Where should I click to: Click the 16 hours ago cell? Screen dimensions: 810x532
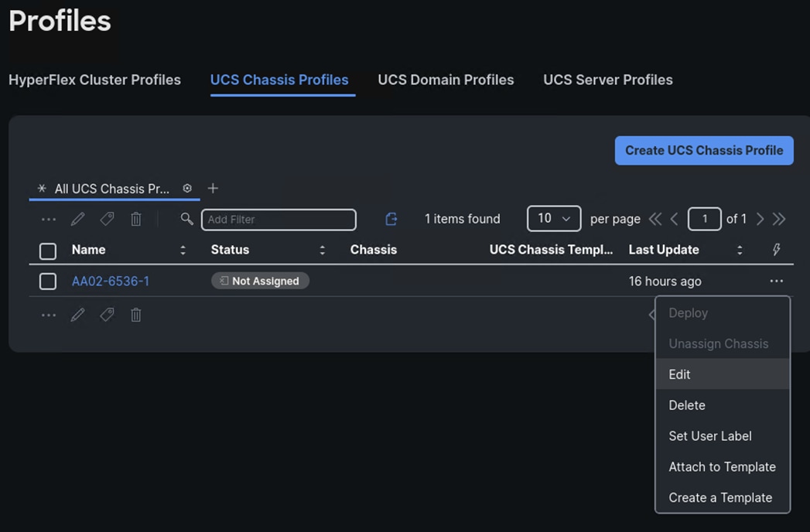pyautogui.click(x=665, y=281)
